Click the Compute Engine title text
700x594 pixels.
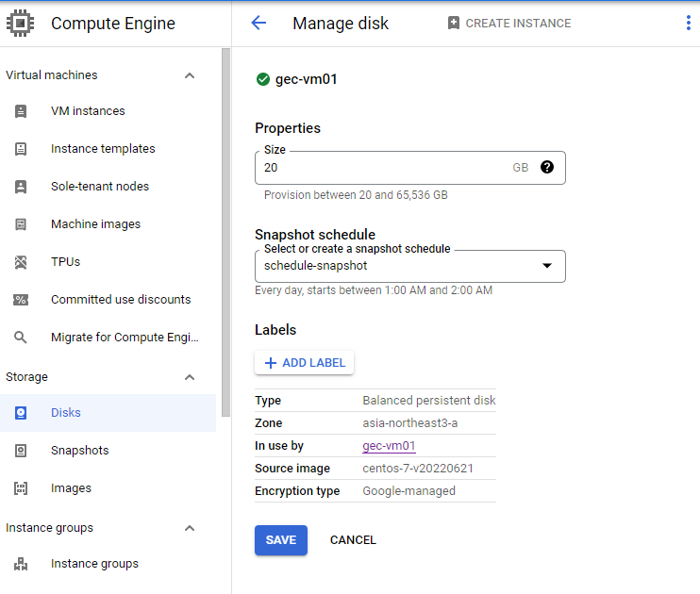pyautogui.click(x=113, y=24)
